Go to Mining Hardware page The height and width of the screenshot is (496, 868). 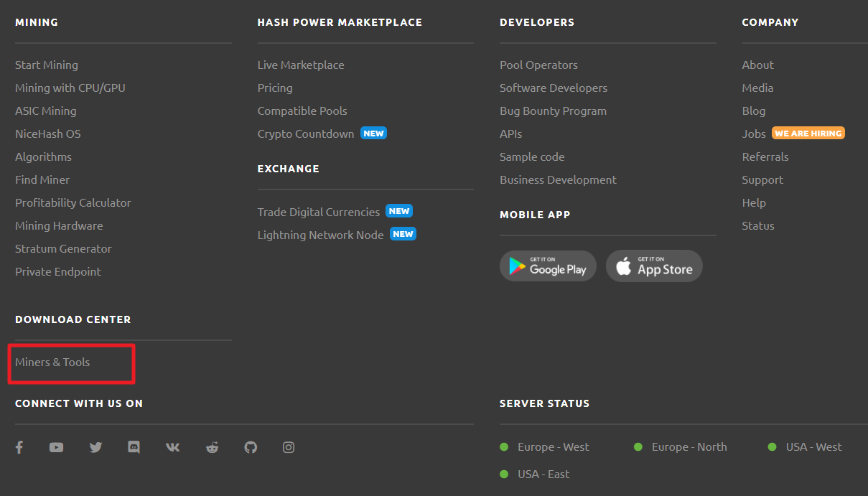click(x=59, y=225)
